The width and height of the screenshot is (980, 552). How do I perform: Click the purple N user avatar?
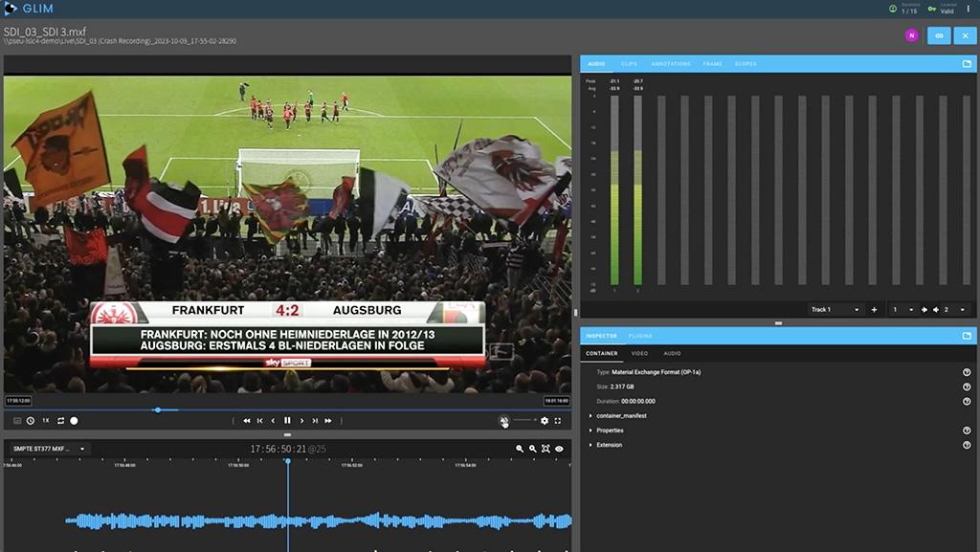pos(911,35)
